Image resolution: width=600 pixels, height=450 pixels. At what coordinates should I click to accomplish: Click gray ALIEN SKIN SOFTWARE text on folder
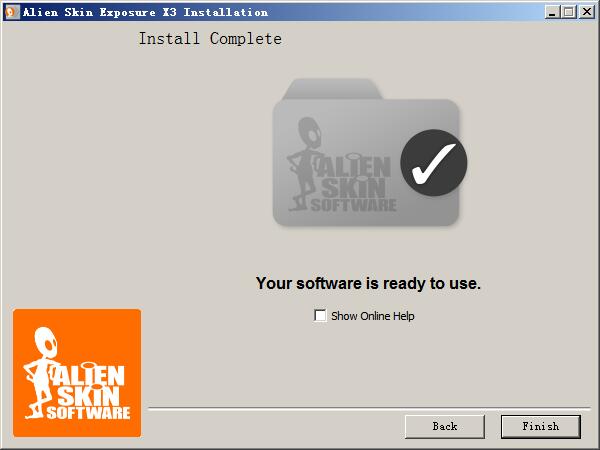pos(354,183)
